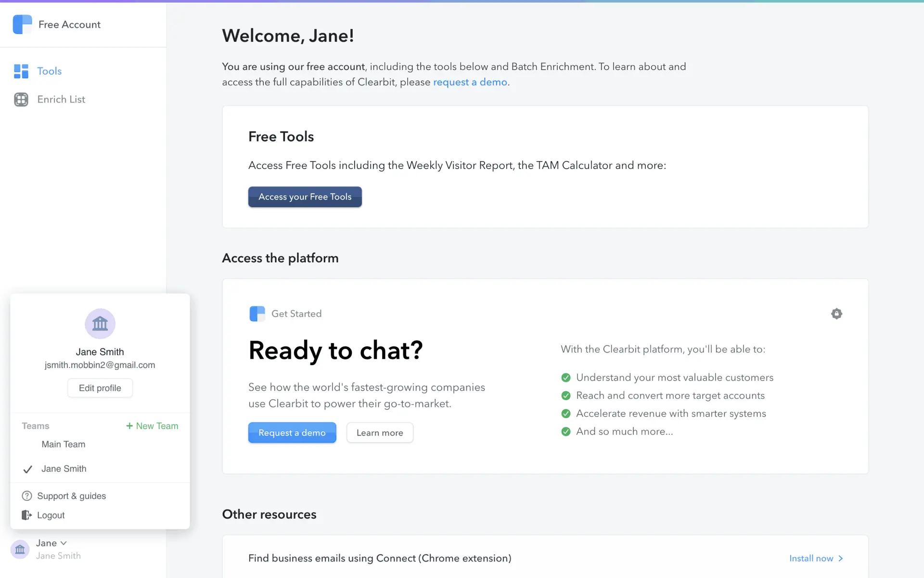924x578 pixels.
Task: Click the Clearbit logo in the sidebar header
Action: coord(22,25)
